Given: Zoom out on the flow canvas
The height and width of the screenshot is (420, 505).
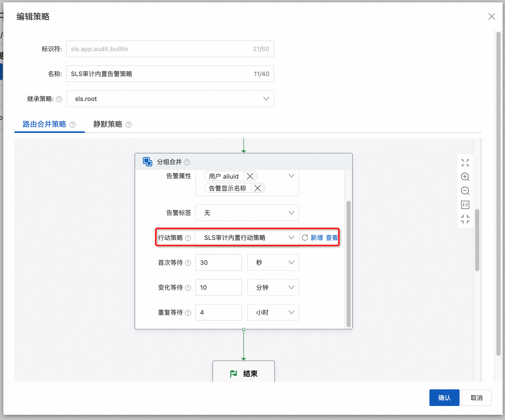Looking at the screenshot, I should tap(465, 191).
